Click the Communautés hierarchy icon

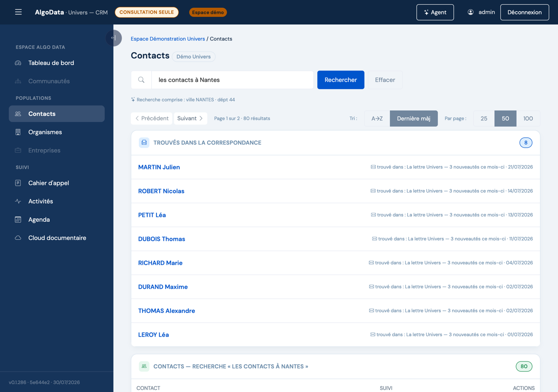[x=18, y=81]
